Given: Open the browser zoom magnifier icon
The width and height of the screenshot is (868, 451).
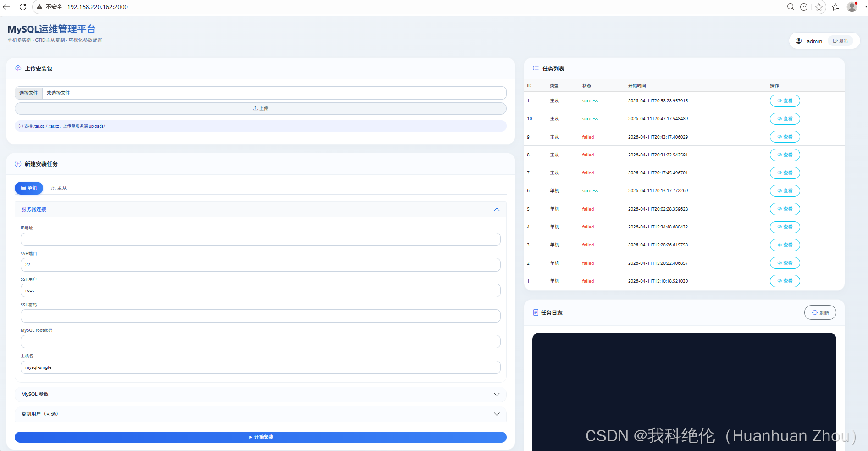Looking at the screenshot, I should pyautogui.click(x=791, y=7).
